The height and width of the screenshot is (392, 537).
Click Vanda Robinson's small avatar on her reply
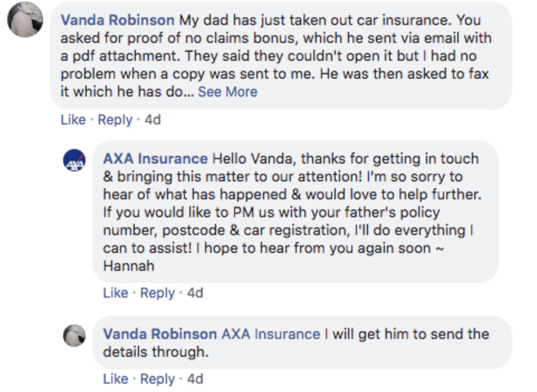tap(74, 336)
